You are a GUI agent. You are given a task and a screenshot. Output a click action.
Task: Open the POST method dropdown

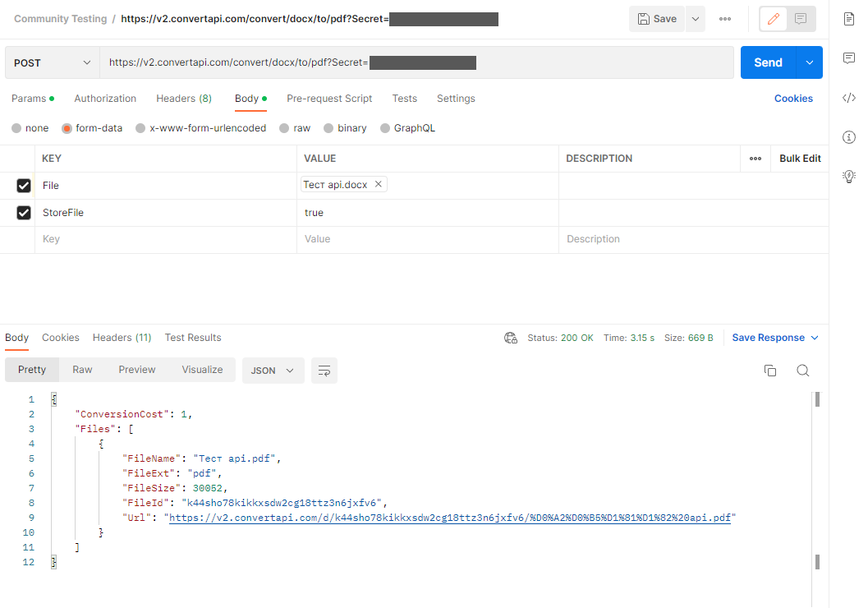point(53,62)
